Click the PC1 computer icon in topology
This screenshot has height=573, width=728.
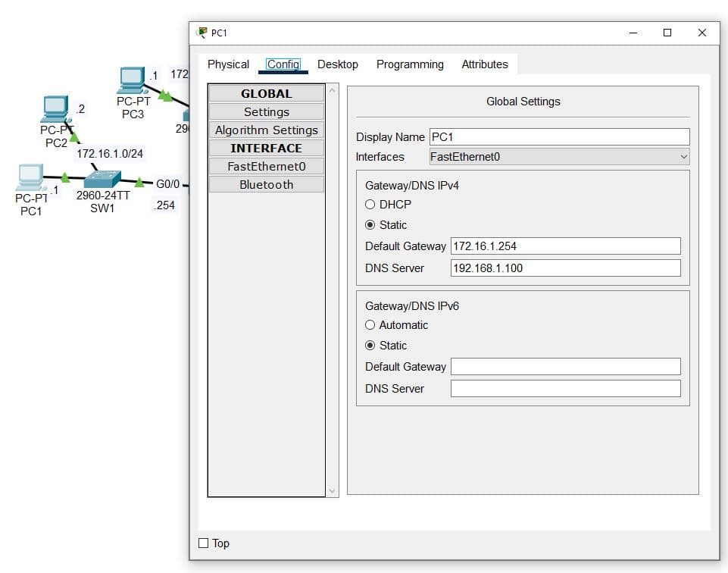click(30, 177)
